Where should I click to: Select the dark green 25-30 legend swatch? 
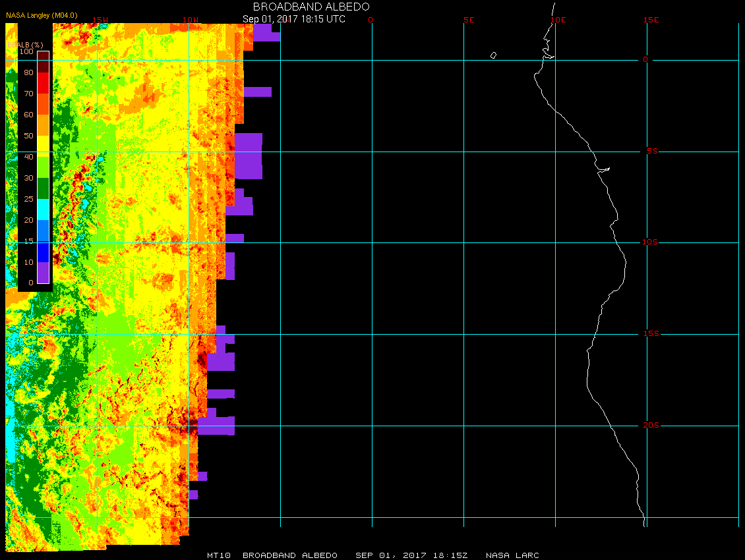44,188
